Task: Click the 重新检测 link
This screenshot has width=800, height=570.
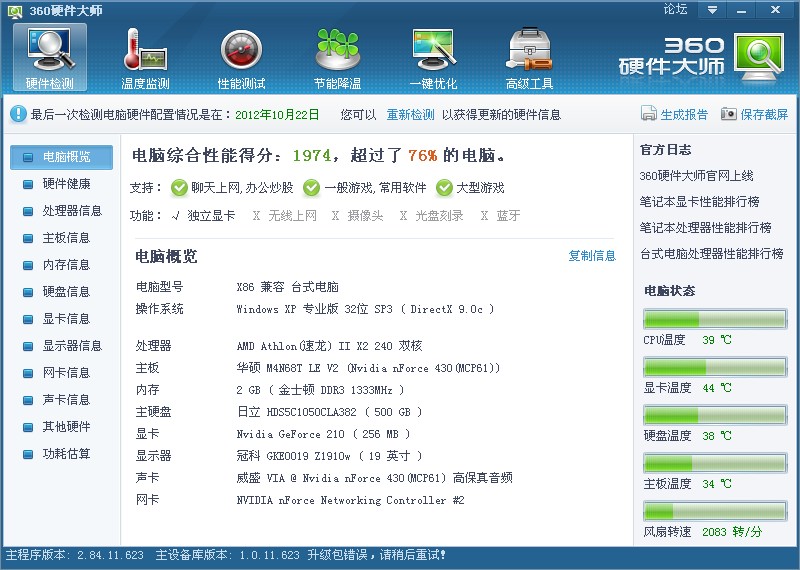Action: (x=411, y=115)
